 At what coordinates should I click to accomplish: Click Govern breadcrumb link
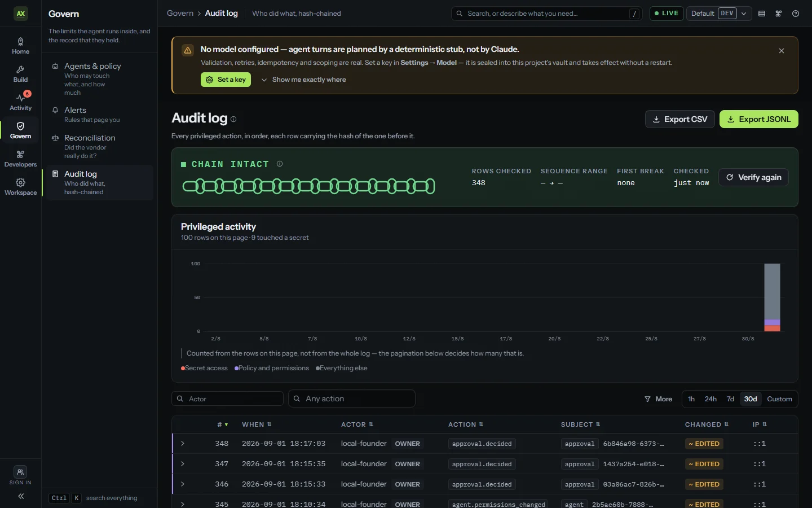point(180,13)
